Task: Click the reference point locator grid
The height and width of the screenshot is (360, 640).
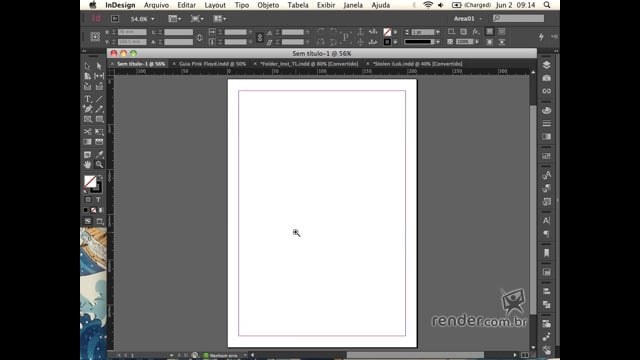Action: click(95, 37)
